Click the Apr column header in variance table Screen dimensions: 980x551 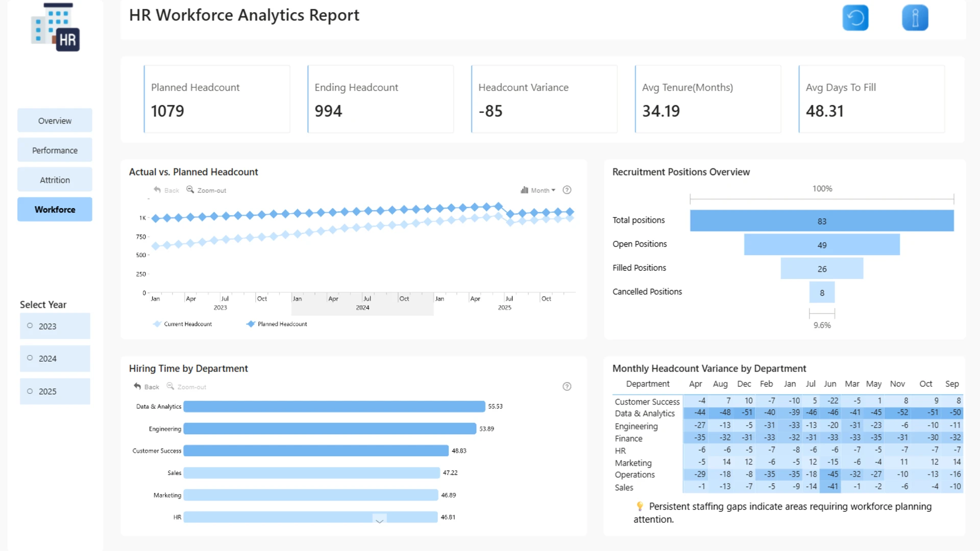695,384
